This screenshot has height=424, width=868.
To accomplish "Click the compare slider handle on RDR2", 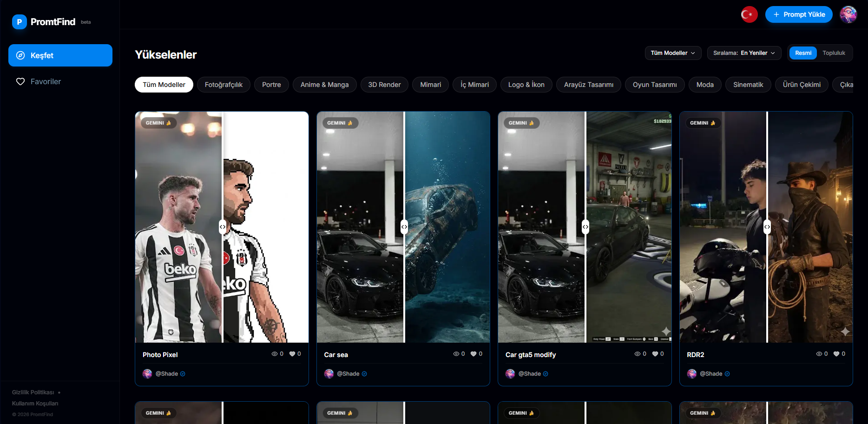I will point(767,227).
